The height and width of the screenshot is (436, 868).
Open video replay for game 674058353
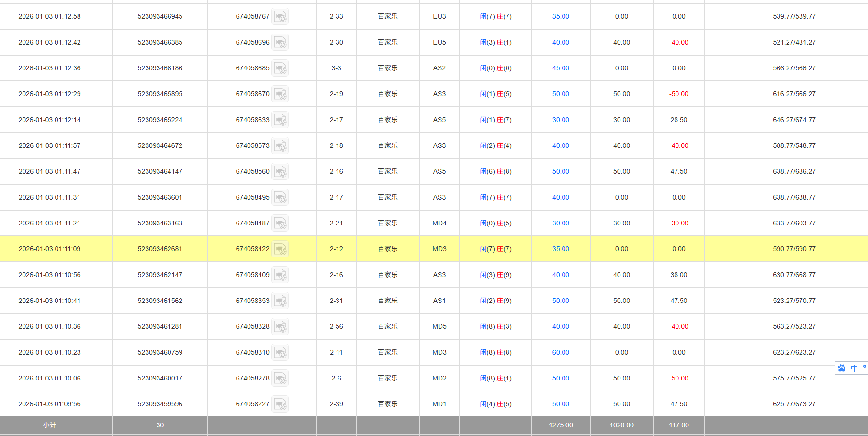(280, 301)
